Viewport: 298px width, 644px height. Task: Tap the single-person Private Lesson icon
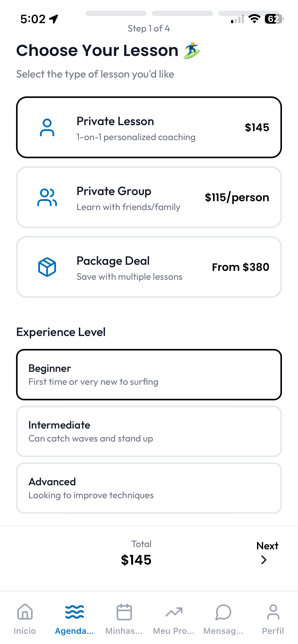47,127
